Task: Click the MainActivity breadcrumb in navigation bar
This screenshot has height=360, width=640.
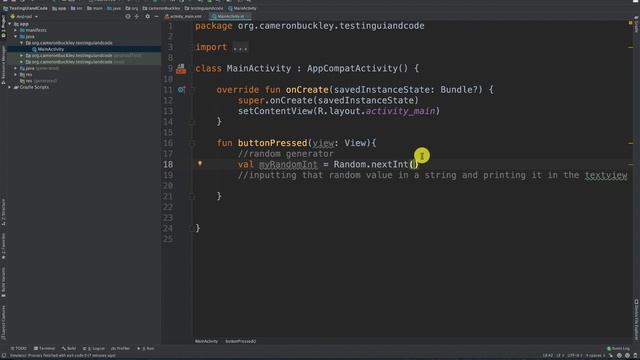Action: pyautogui.click(x=242, y=8)
